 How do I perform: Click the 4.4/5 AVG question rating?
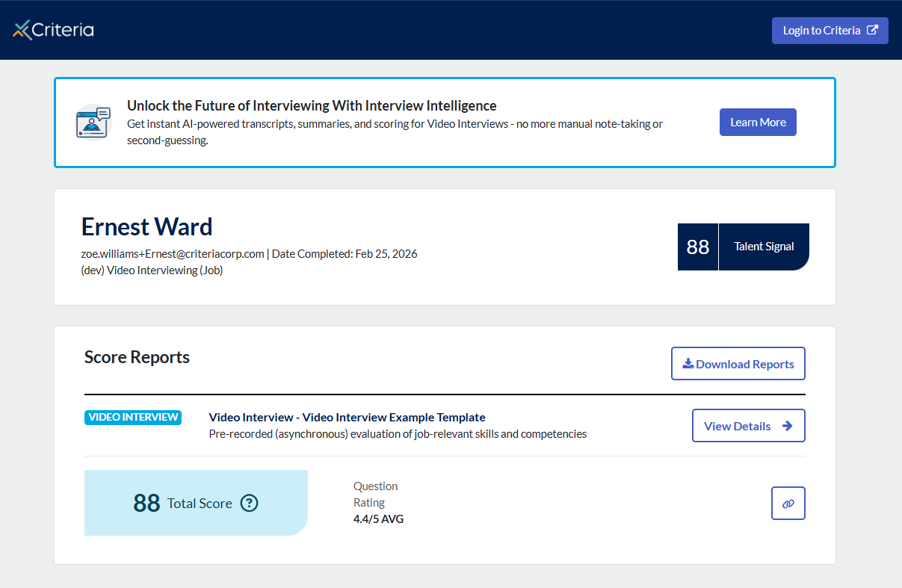tap(378, 519)
